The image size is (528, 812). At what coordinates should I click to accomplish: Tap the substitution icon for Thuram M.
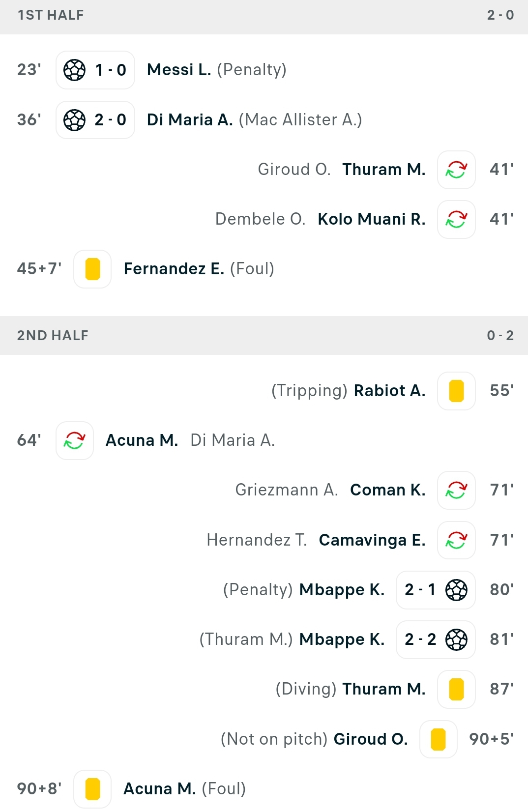(x=456, y=170)
